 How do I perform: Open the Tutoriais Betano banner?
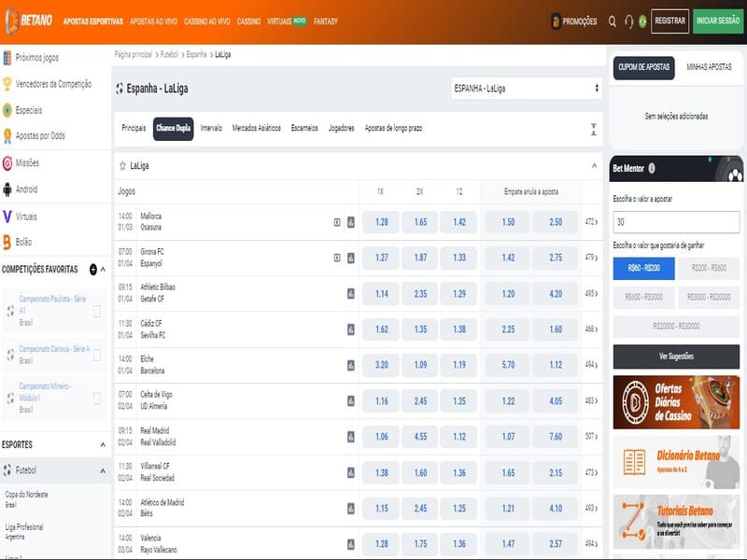pos(676,523)
